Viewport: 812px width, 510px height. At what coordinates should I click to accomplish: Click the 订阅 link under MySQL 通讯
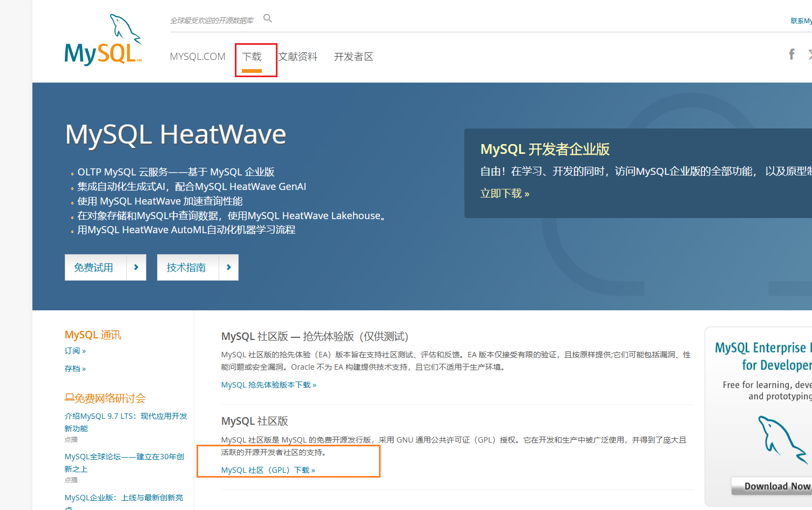pyautogui.click(x=75, y=351)
